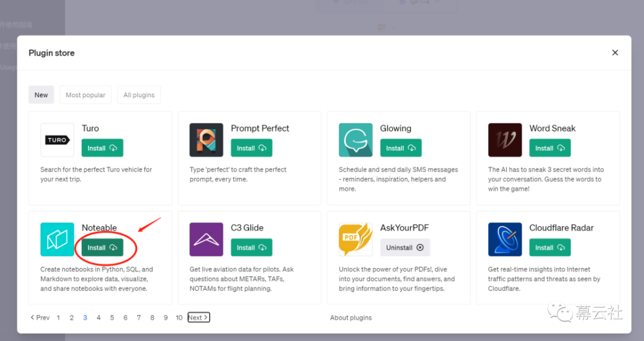The image size is (644, 341).
Task: Switch to the Most popular tab
Action: 86,95
